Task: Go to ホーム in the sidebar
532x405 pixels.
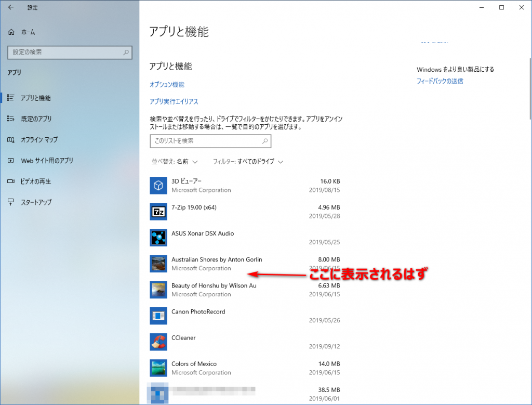Action: pos(28,32)
